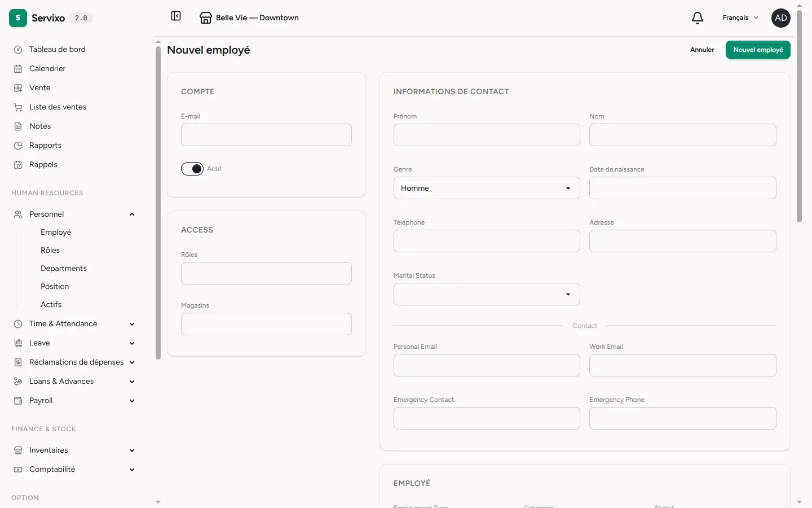Click the Rappels reminder icon
This screenshot has width=812, height=508.
(x=18, y=165)
